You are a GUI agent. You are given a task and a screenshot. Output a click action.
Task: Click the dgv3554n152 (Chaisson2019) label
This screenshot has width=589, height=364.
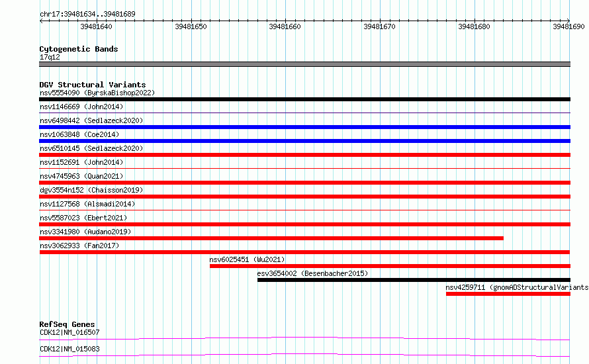coord(91,190)
